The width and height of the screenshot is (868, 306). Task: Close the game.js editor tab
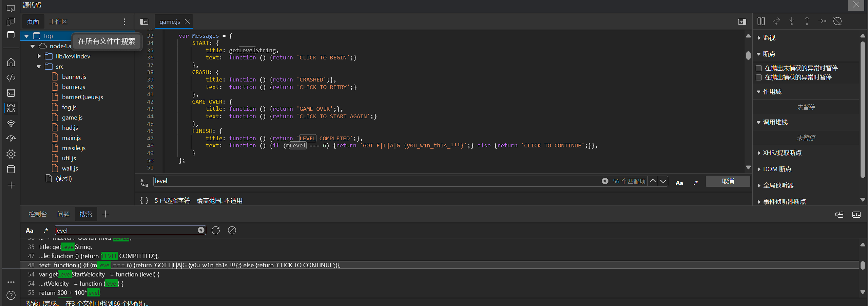pyautogui.click(x=187, y=21)
